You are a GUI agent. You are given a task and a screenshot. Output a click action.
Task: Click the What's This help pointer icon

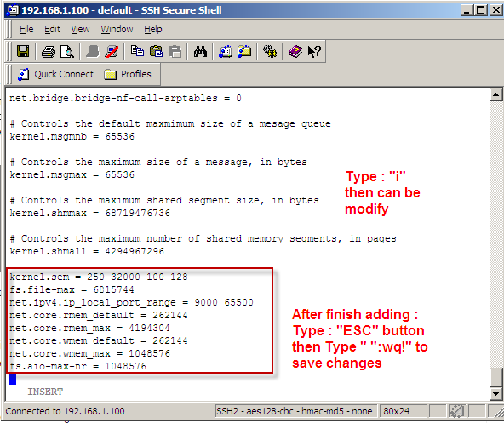pos(314,51)
